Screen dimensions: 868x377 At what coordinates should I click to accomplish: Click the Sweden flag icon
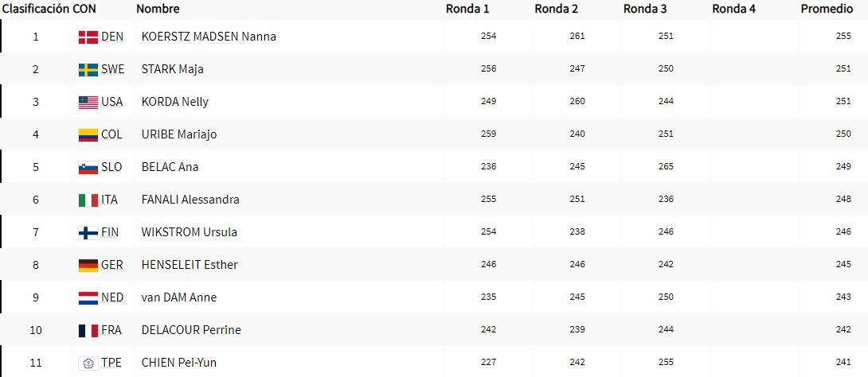pos(88,69)
